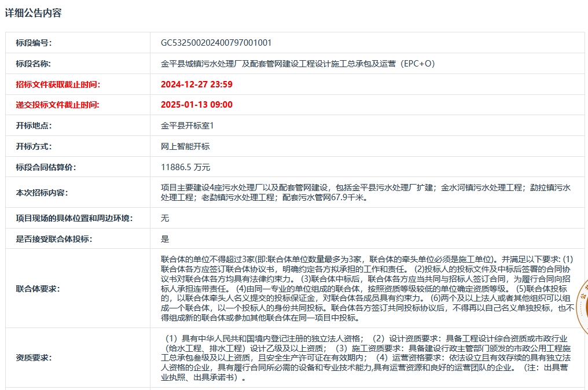Click the 开标地点 label
The width and height of the screenshot is (588, 390).
tap(34, 126)
